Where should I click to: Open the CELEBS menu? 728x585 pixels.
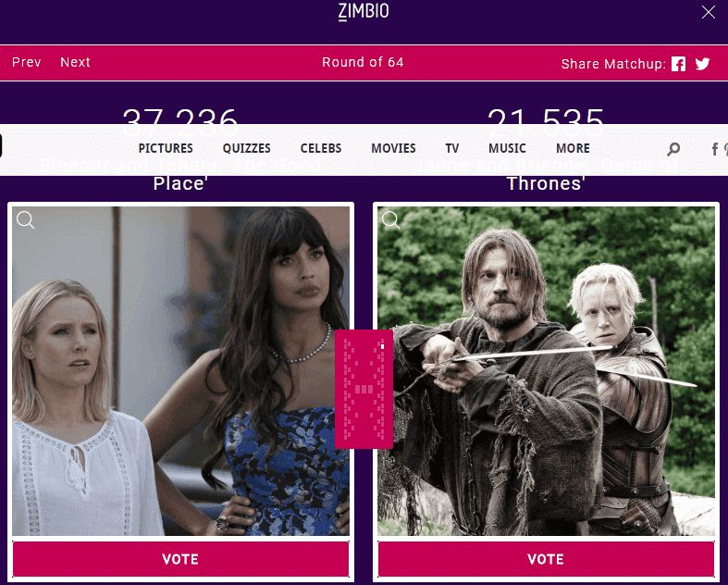pos(321,148)
